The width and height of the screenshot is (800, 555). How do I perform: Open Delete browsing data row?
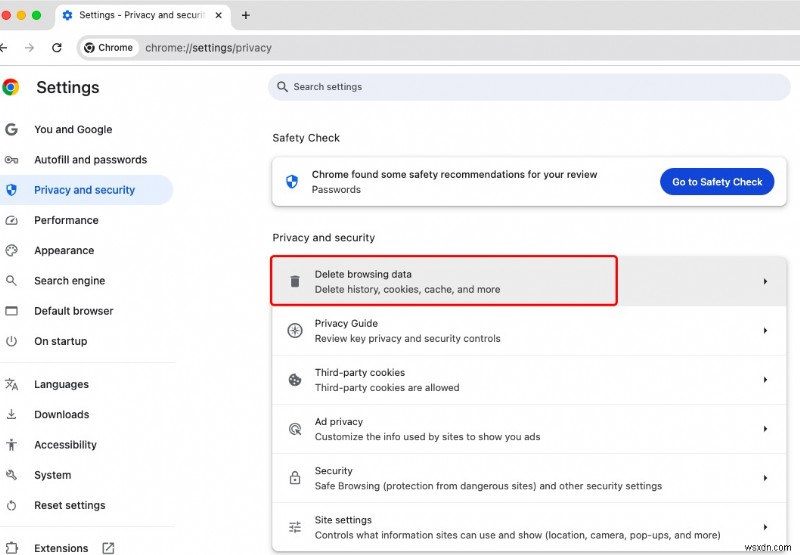(529, 281)
